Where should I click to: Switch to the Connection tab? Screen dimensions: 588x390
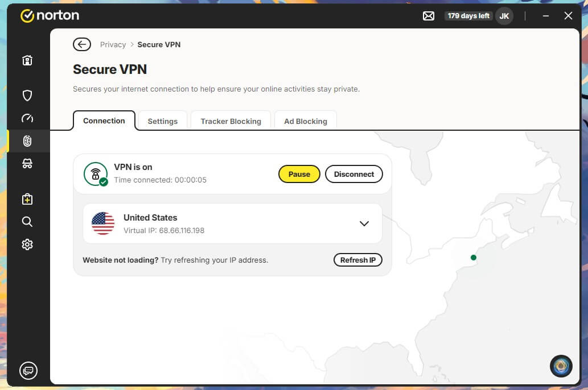pos(104,121)
